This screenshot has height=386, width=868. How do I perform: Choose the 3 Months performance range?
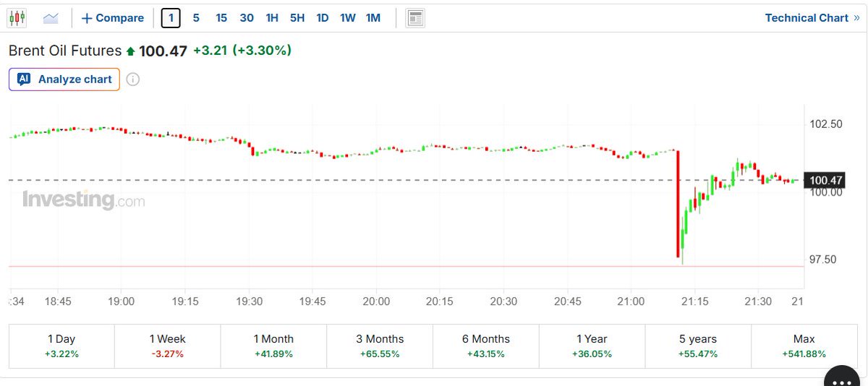(x=380, y=346)
